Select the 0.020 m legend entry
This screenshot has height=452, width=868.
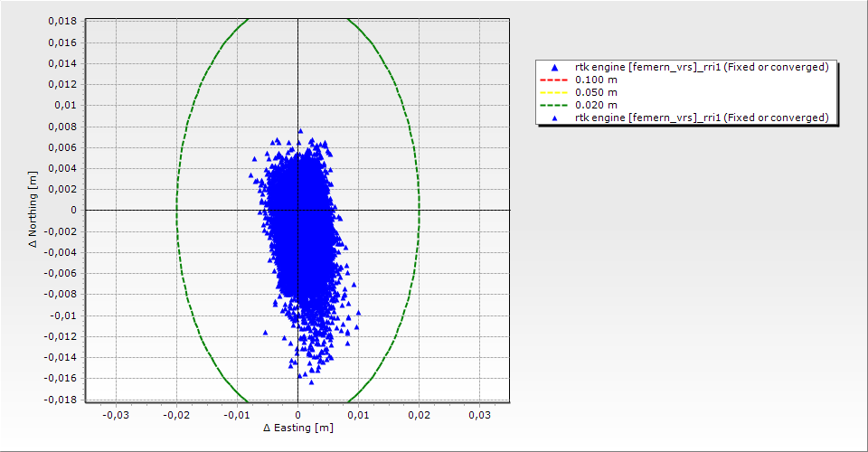point(597,105)
